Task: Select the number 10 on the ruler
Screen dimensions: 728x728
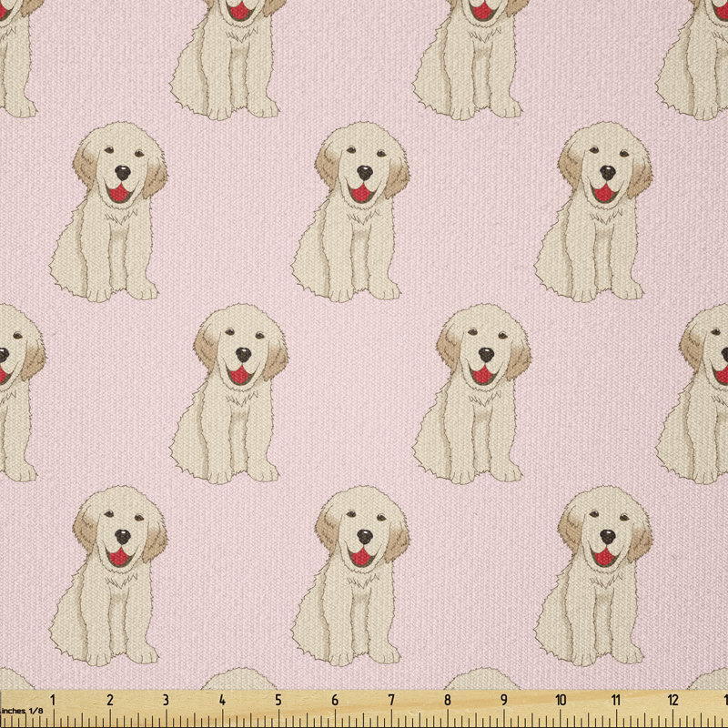Action: point(561,700)
